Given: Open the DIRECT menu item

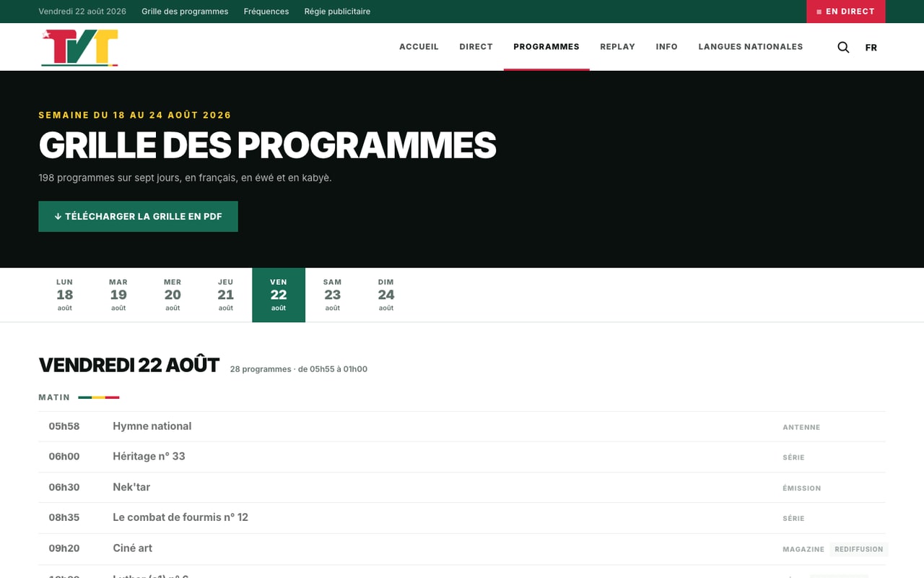Looking at the screenshot, I should coord(476,46).
